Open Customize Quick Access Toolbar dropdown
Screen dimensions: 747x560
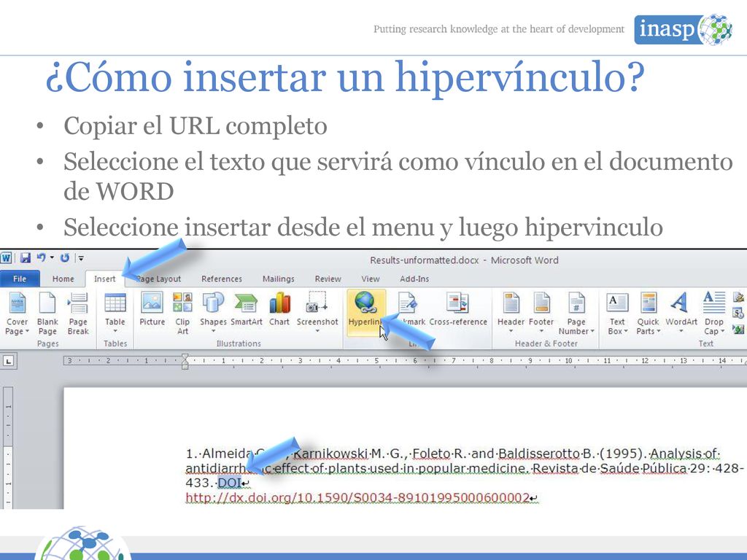click(x=81, y=258)
